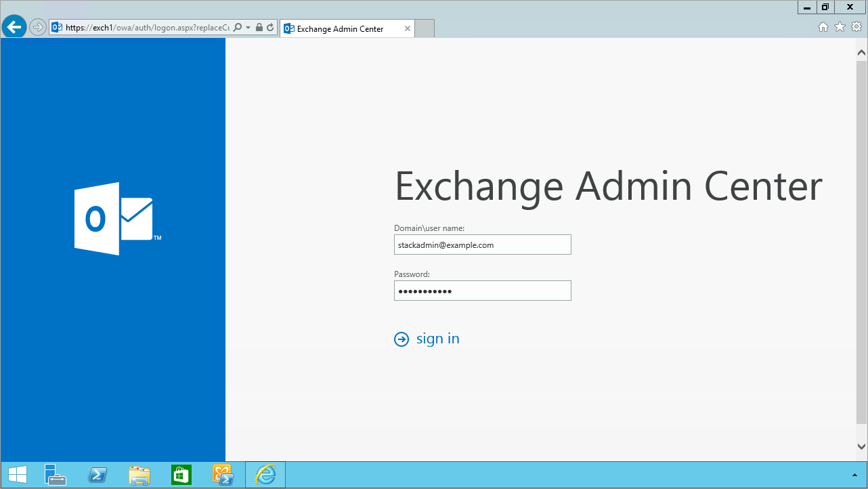The height and width of the screenshot is (489, 868).
Task: View the lock security report icon
Action: (x=259, y=28)
